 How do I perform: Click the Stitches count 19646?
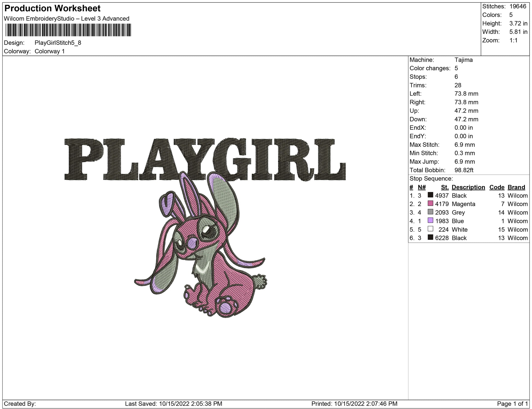pyautogui.click(x=518, y=6)
